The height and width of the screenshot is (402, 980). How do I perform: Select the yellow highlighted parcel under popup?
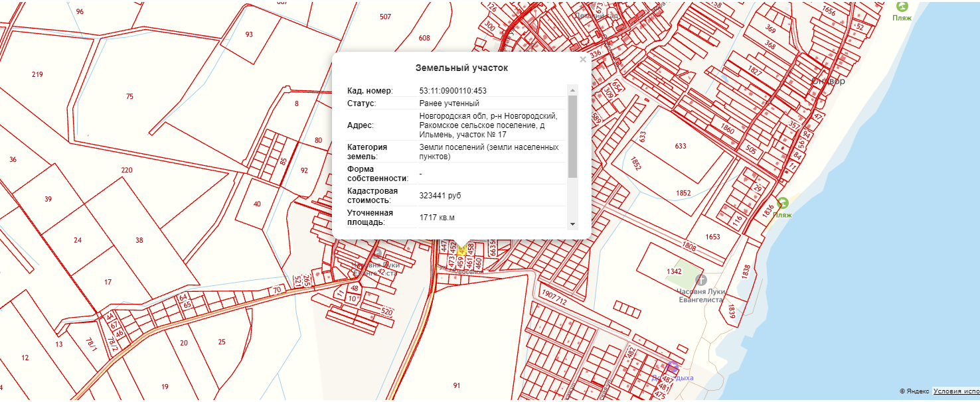tap(461, 249)
